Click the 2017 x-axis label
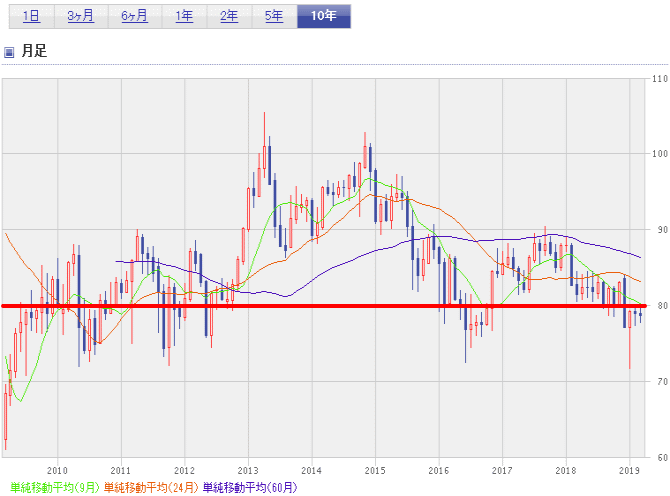This screenshot has height=496, width=670. pyautogui.click(x=502, y=470)
